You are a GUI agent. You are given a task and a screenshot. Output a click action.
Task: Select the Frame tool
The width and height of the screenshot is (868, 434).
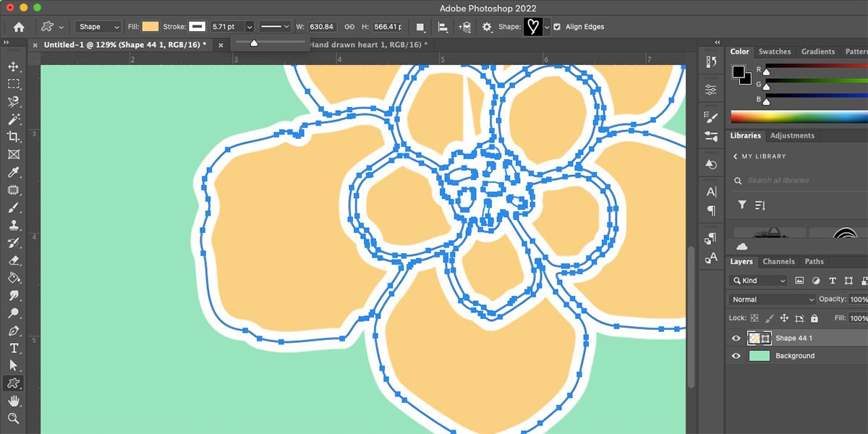tap(14, 154)
